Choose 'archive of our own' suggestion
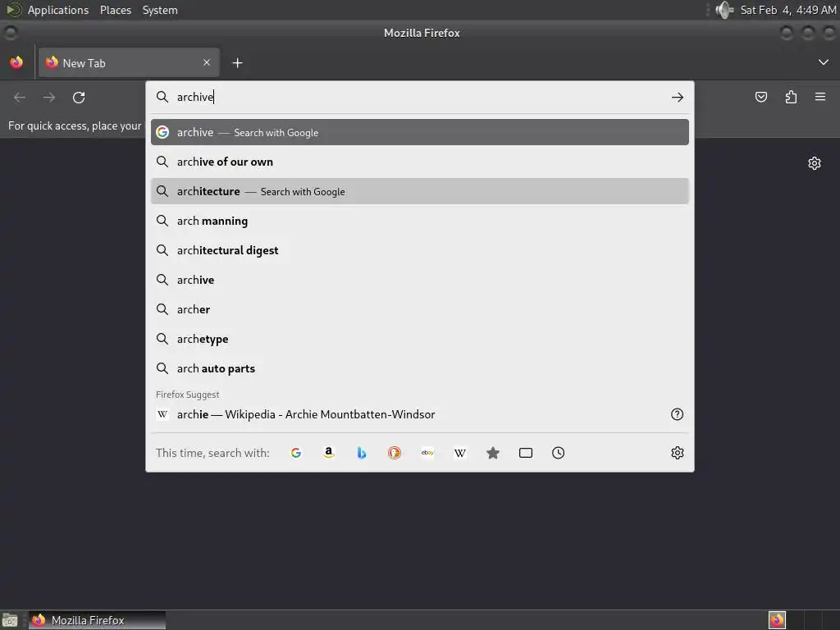The width and height of the screenshot is (840, 630). pos(420,162)
